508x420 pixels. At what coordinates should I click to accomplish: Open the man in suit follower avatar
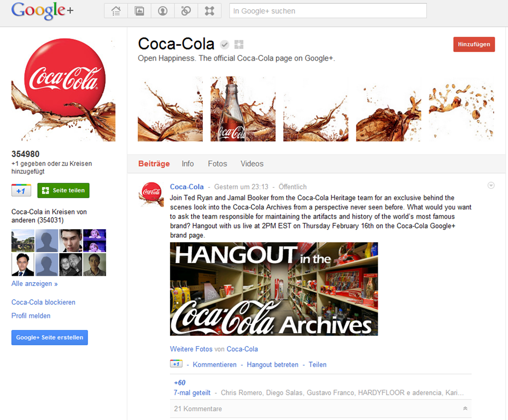[x=22, y=265]
